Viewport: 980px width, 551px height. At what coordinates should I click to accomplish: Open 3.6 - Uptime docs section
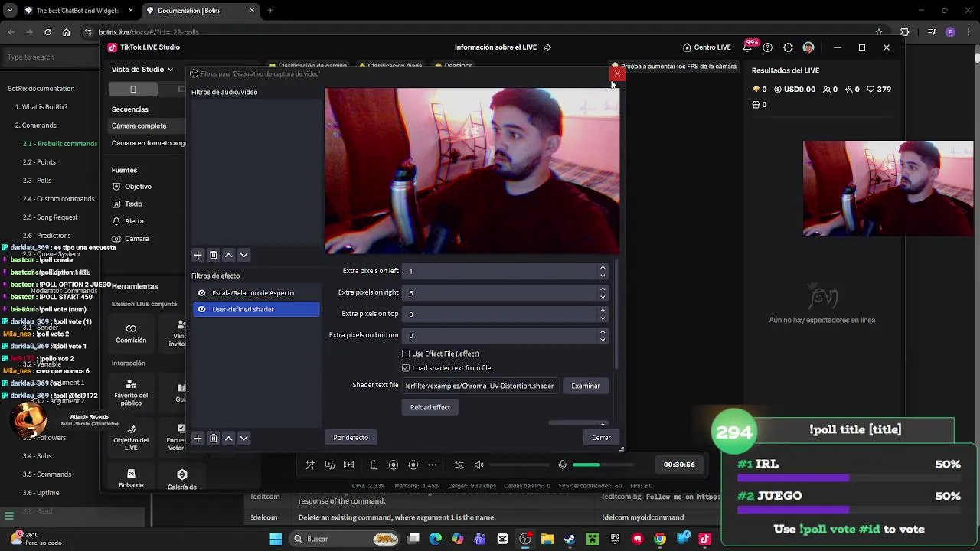[41, 493]
